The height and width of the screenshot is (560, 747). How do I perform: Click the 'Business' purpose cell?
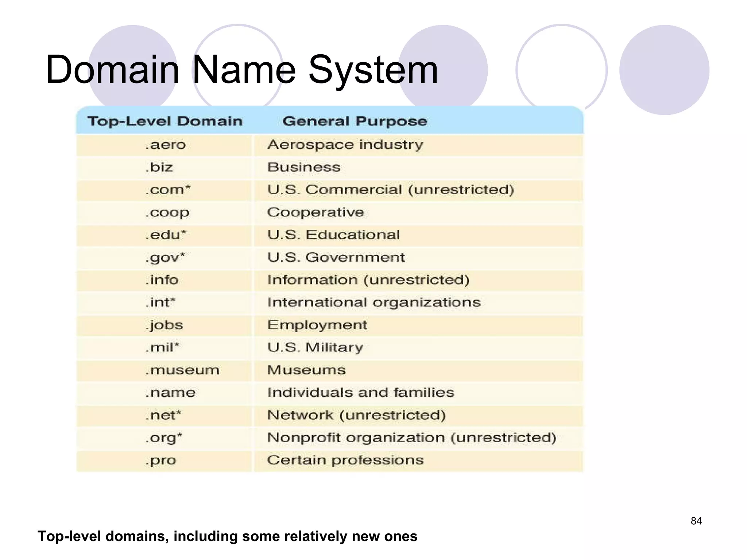point(419,168)
